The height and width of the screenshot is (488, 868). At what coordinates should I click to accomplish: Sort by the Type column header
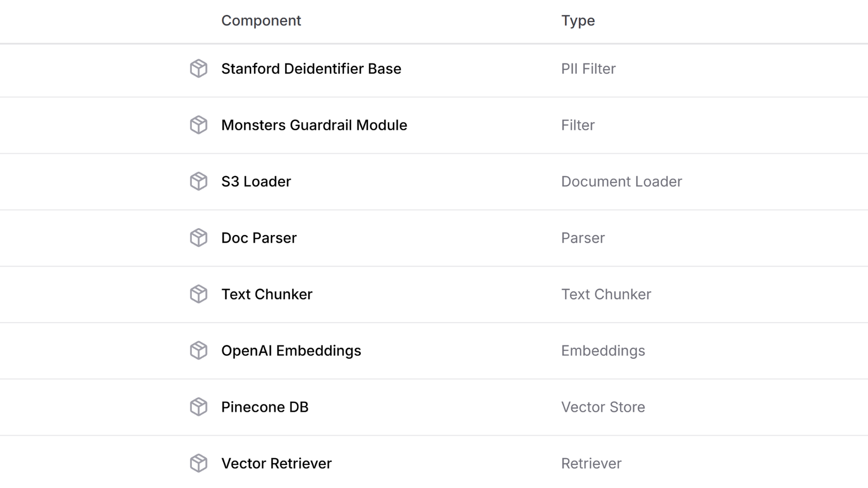(x=578, y=20)
